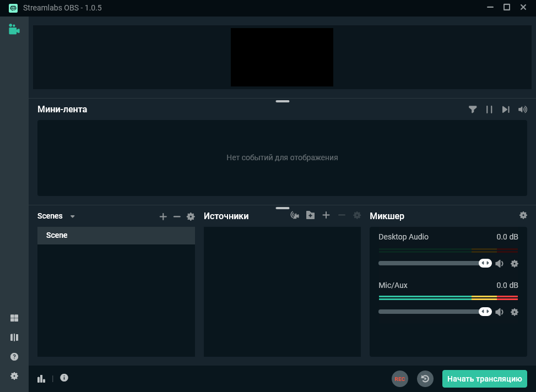
Task: Select the Editor camera icon in sidebar
Action: (14, 29)
